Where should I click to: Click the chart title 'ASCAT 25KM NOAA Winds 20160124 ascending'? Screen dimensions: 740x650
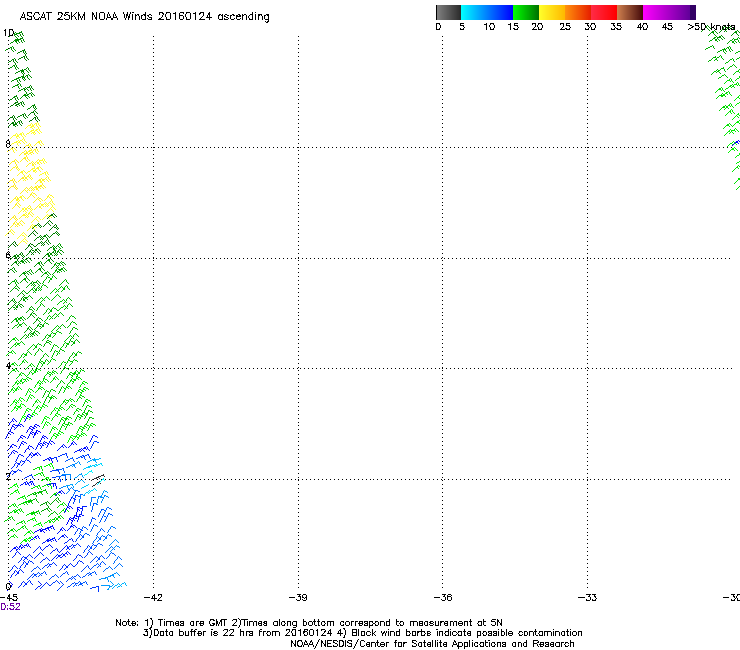pos(144,17)
